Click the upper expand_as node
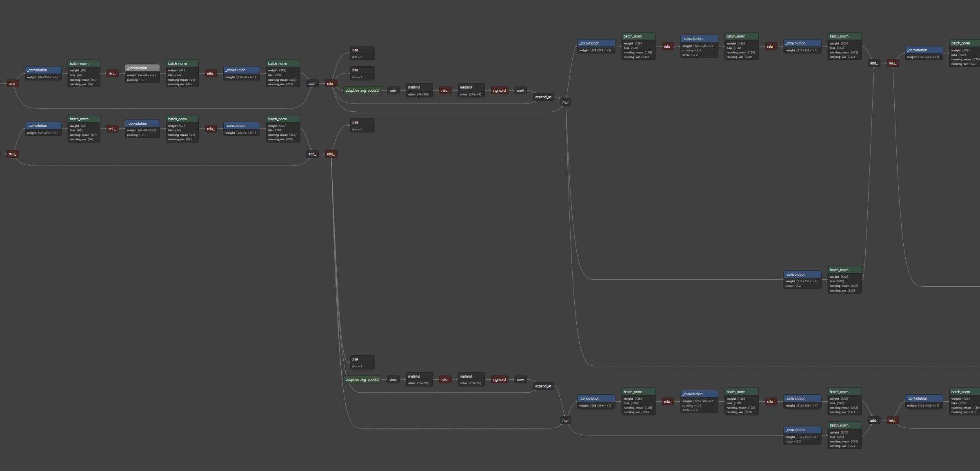This screenshot has width=980, height=471. (x=543, y=97)
